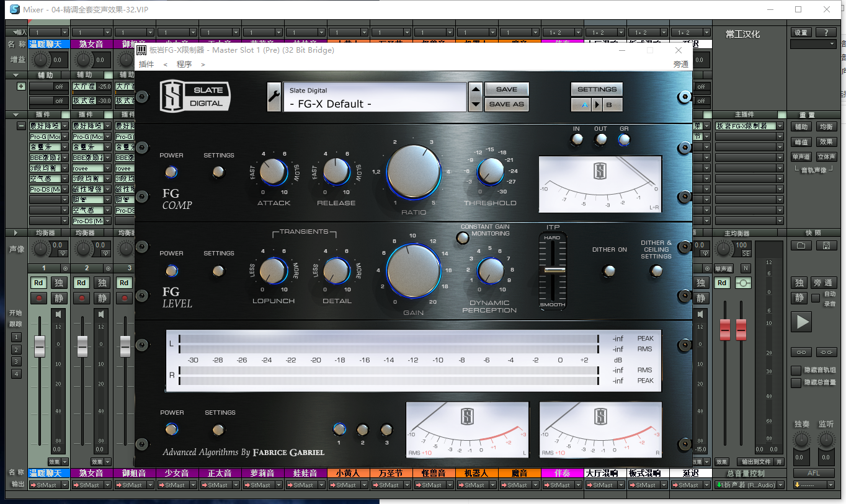The width and height of the screenshot is (846, 504).
Task: Open FG Comp SETTINGS knob button
Action: pos(218,172)
